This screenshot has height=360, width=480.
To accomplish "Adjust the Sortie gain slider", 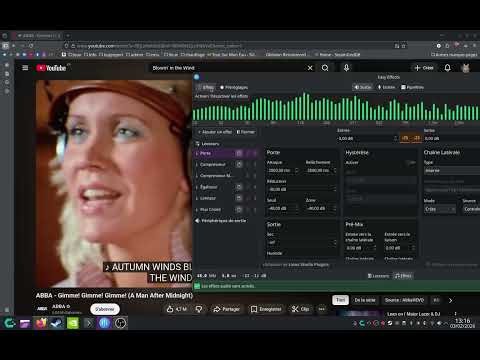I will (452, 138).
